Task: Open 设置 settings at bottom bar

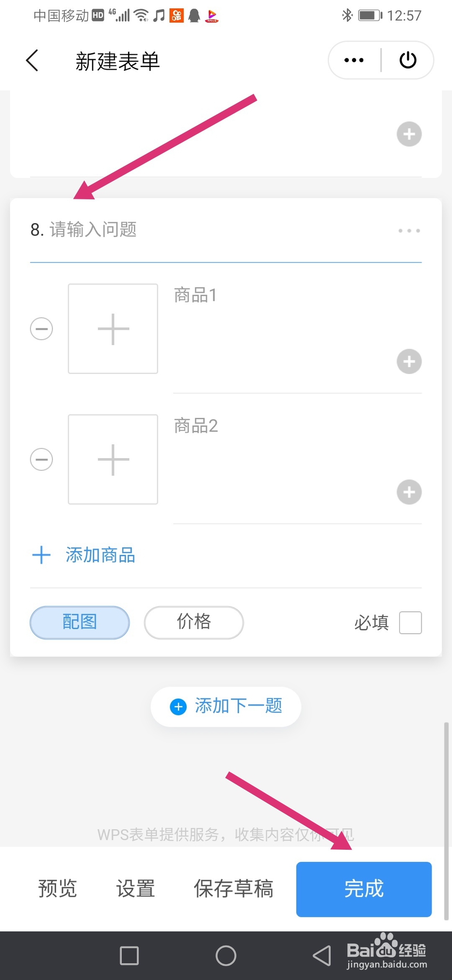Action: pos(136,889)
